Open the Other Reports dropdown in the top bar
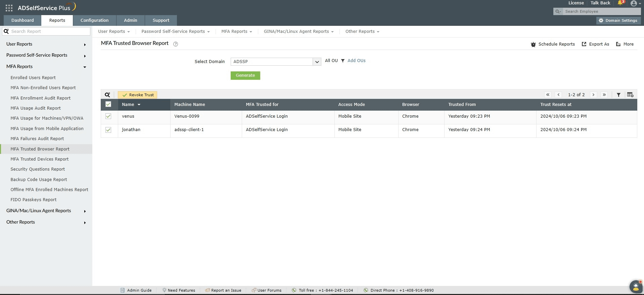This screenshot has width=644, height=295. point(362,32)
